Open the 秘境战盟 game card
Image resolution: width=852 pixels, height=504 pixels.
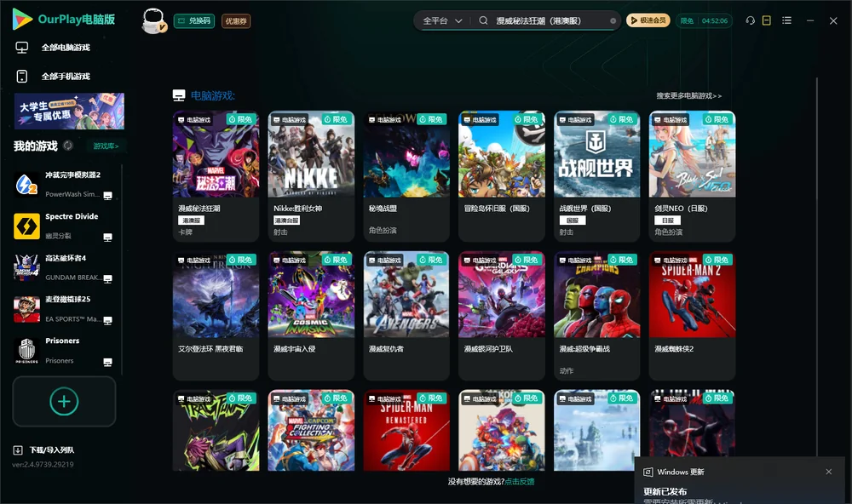[x=406, y=176]
